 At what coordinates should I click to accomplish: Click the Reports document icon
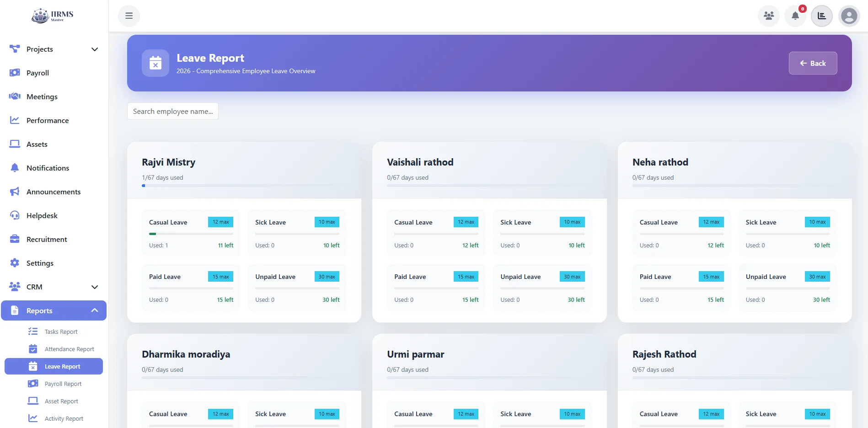pos(15,310)
